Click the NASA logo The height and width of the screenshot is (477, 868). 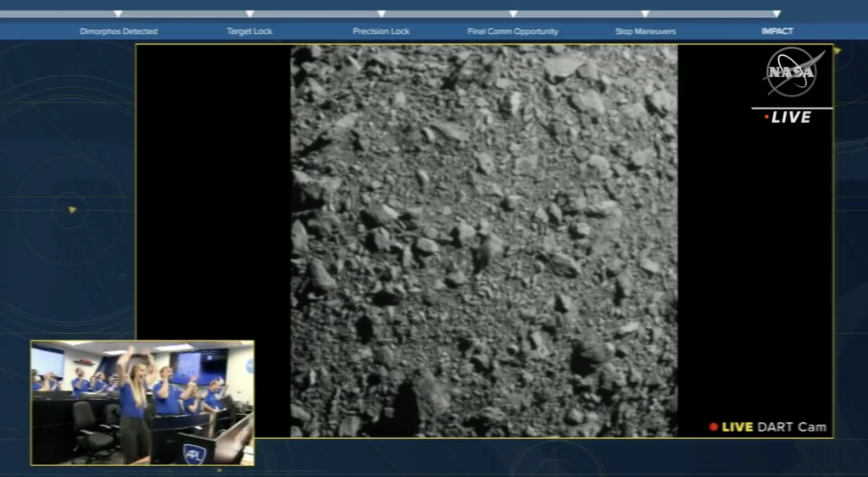pyautogui.click(x=793, y=71)
